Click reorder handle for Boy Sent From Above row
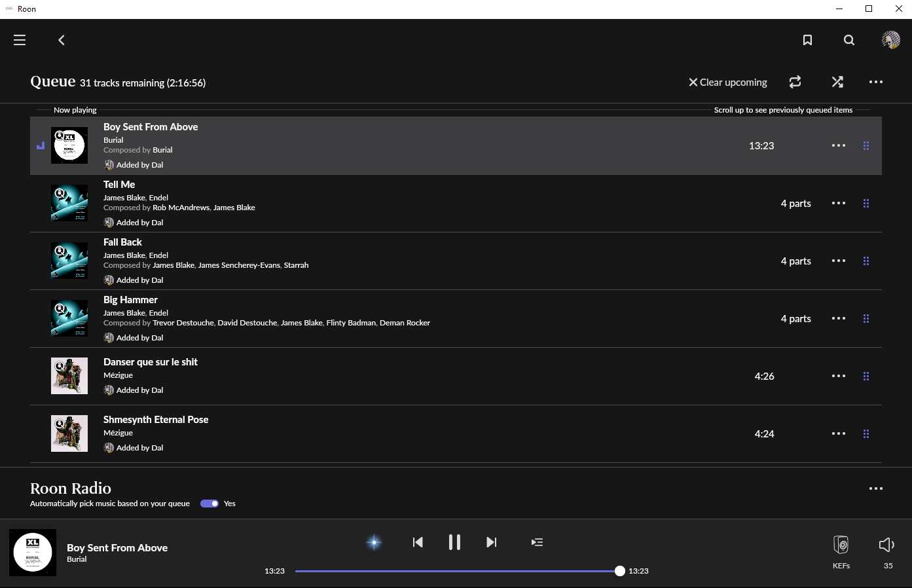912x588 pixels. click(x=866, y=145)
